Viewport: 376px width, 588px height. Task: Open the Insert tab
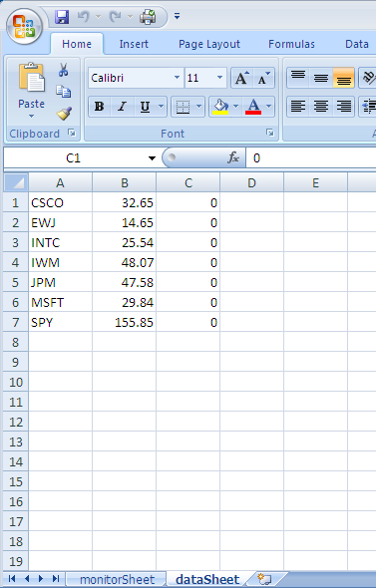[134, 44]
